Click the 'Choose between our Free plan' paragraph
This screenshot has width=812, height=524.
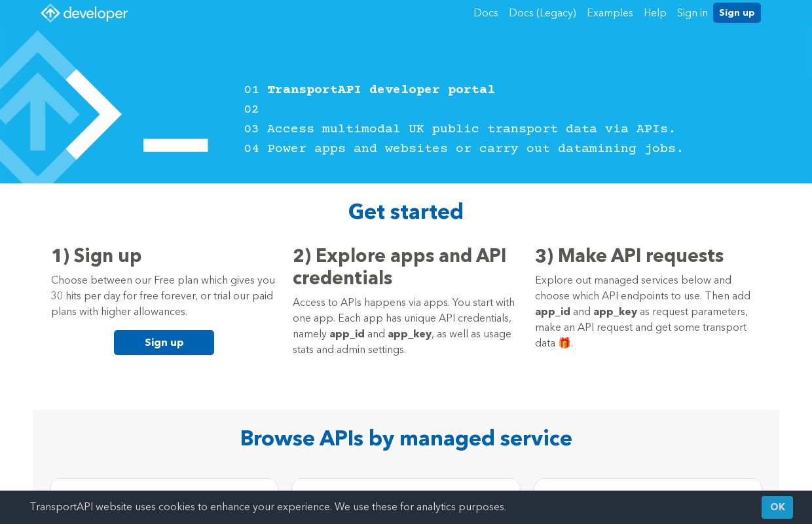(x=164, y=296)
